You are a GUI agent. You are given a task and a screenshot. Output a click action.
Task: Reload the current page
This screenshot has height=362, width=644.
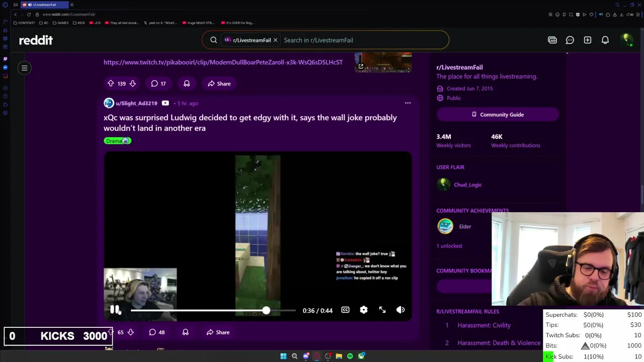tap(29, 14)
